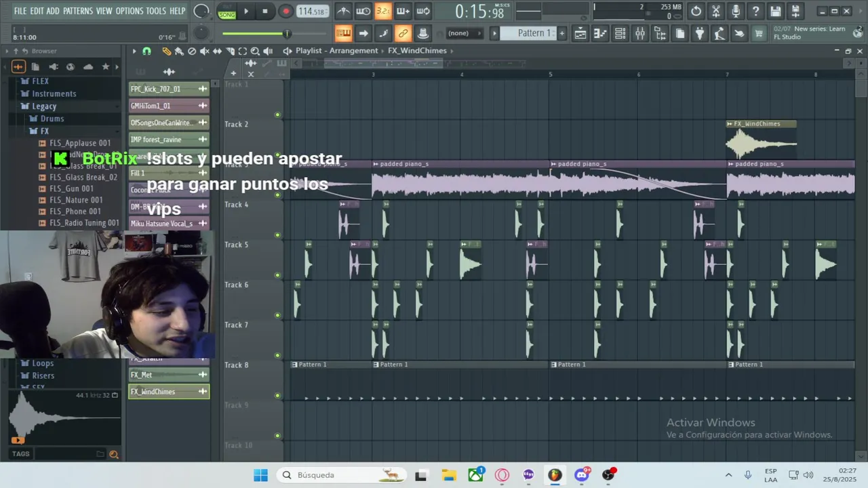The height and width of the screenshot is (488, 868).
Task: Open the FILE menu
Action: [x=20, y=11]
